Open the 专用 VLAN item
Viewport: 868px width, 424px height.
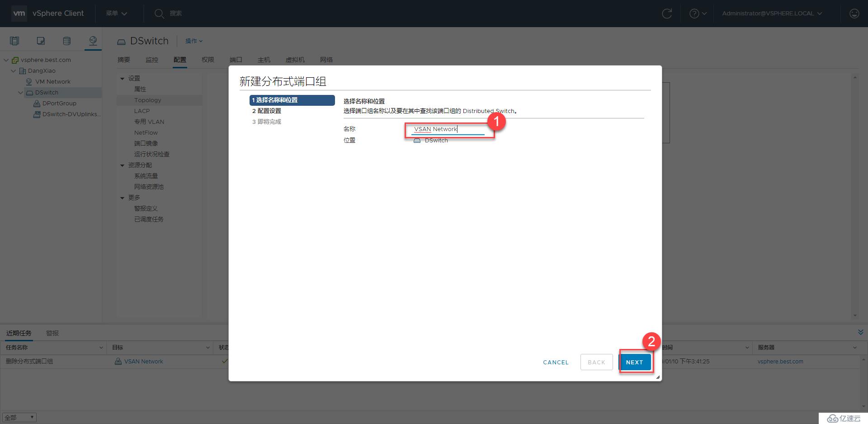(149, 122)
